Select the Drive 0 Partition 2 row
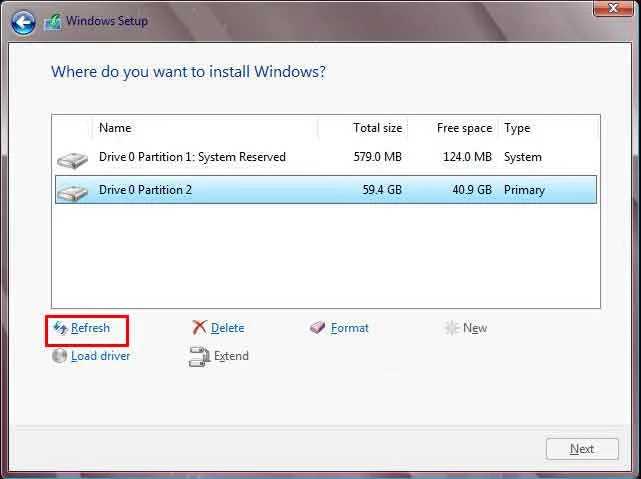The height and width of the screenshot is (479, 641). [x=326, y=190]
